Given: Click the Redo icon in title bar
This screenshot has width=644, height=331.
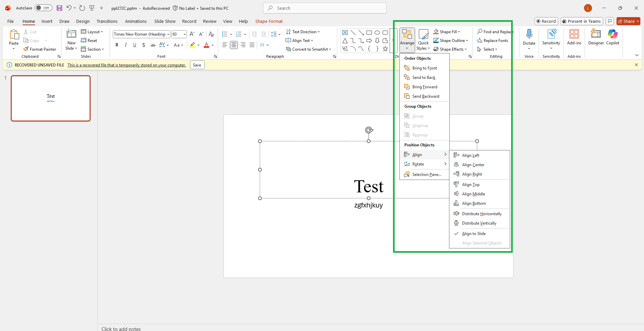Looking at the screenshot, I should 82,8.
